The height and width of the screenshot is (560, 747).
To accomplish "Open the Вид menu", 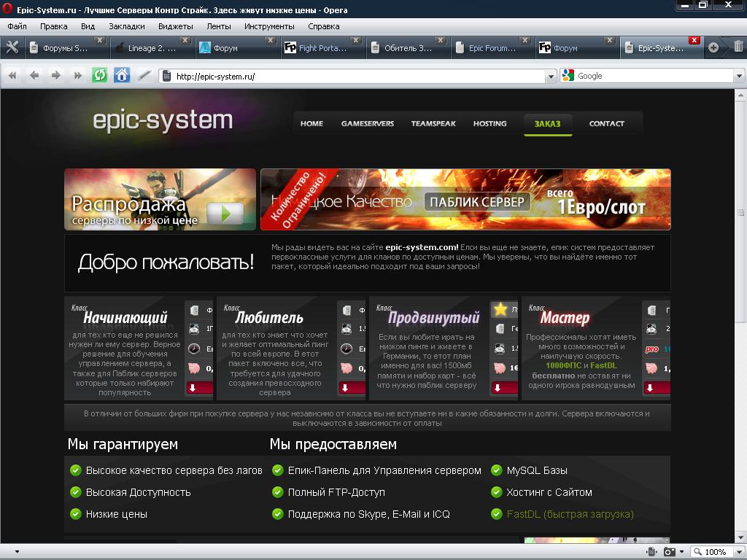I will click(x=88, y=26).
